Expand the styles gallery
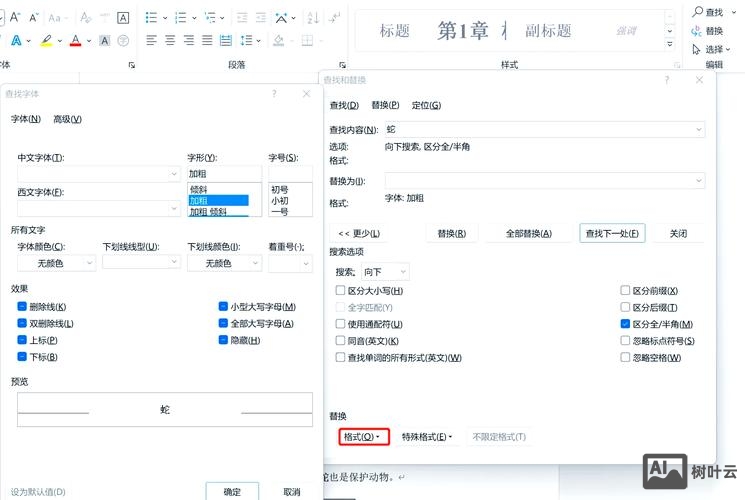Image resolution: width=745 pixels, height=500 pixels. pyautogui.click(x=669, y=44)
